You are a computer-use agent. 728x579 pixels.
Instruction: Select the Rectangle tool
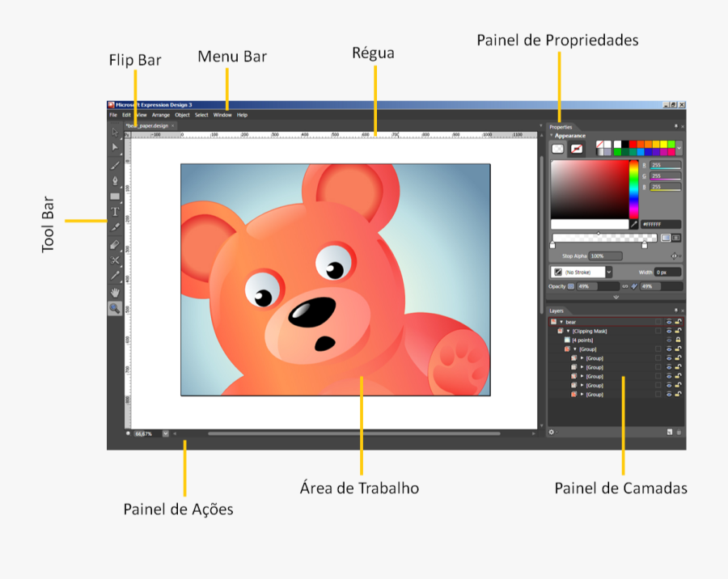point(113,196)
